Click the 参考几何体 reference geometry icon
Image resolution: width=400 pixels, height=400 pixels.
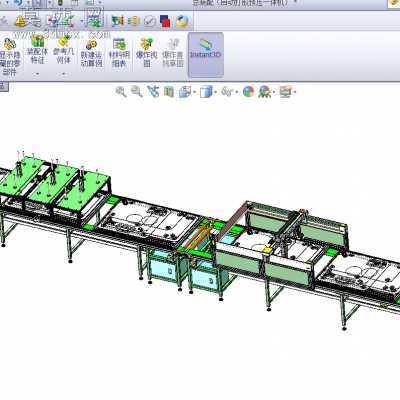click(63, 41)
